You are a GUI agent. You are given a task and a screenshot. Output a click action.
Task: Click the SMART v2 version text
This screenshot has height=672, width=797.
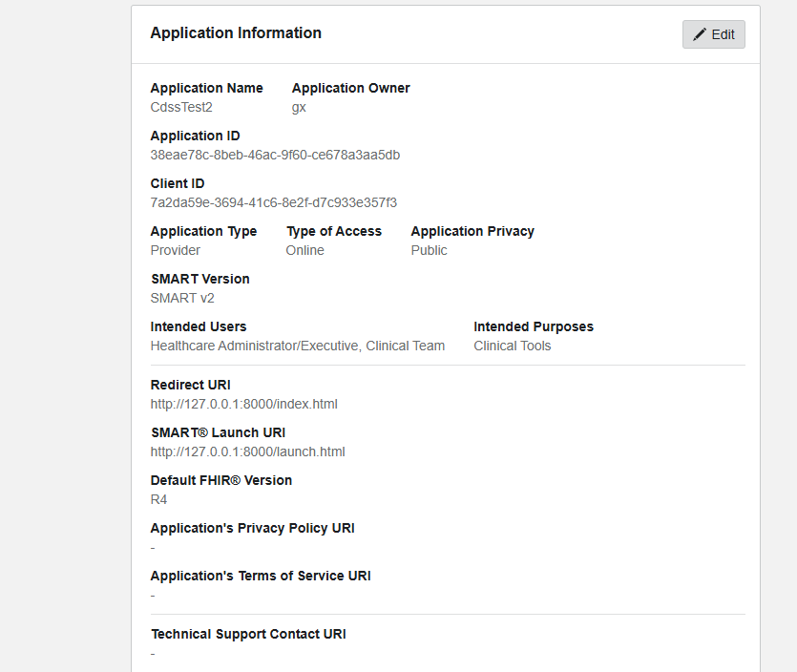coord(182,298)
